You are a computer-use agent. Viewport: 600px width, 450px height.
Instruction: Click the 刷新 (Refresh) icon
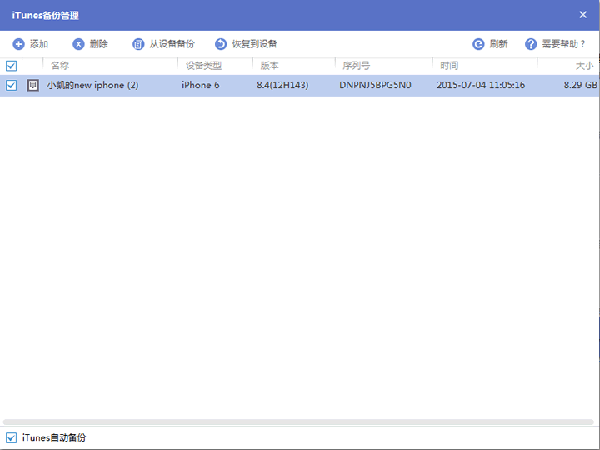point(478,44)
